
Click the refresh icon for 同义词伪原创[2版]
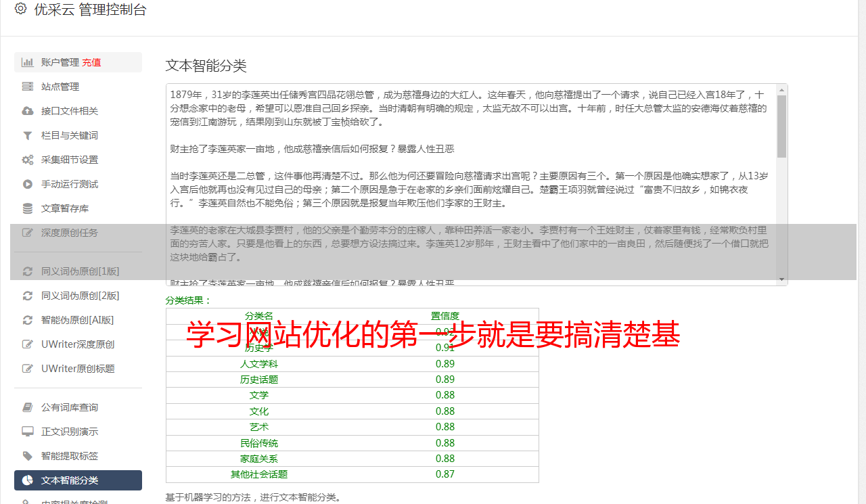[x=28, y=296]
